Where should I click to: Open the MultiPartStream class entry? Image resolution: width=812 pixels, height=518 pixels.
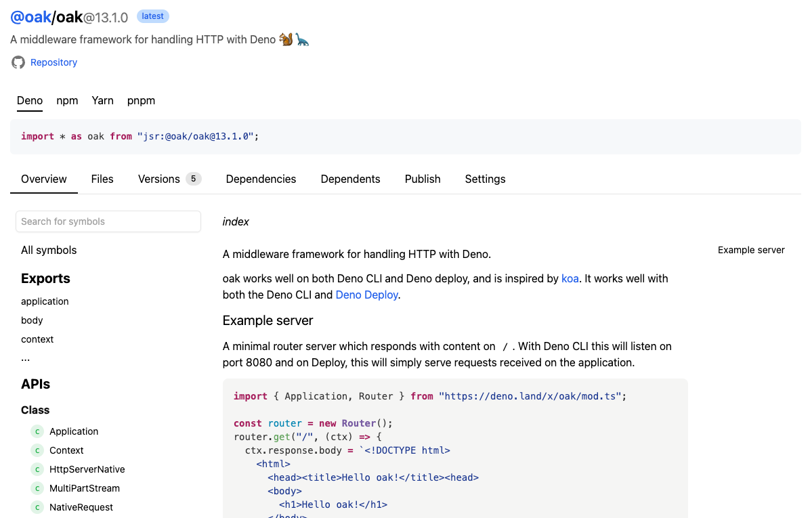(85, 488)
